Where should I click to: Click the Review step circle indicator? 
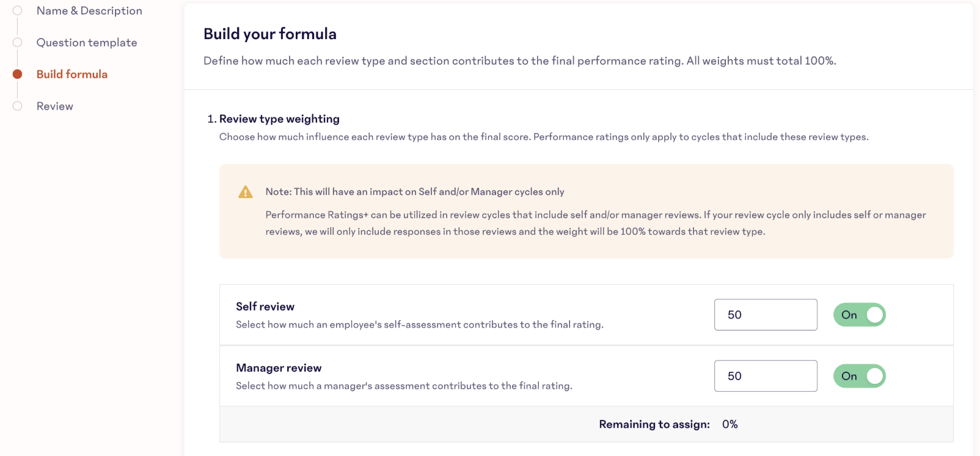click(x=18, y=106)
